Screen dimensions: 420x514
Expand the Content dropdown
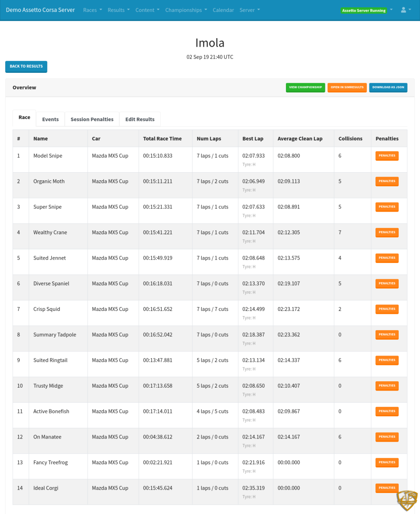click(x=147, y=10)
